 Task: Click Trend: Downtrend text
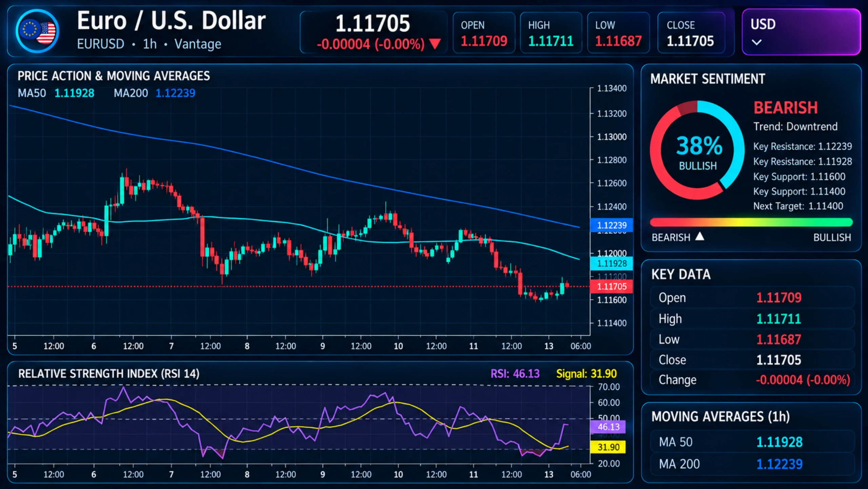tap(795, 127)
